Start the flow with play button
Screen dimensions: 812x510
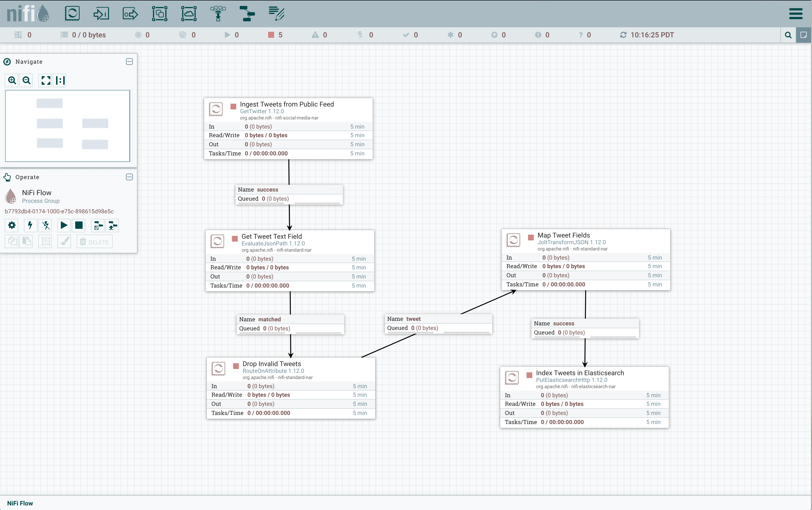[63, 225]
